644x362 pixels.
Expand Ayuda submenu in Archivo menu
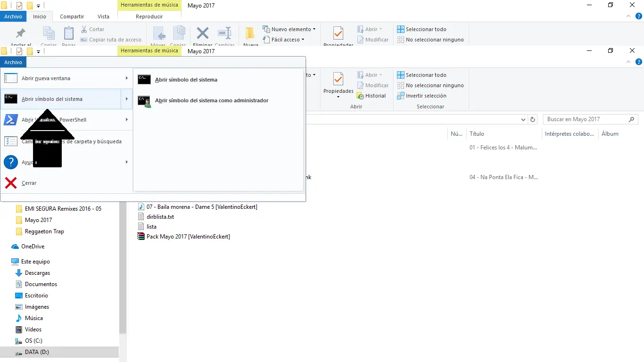(127, 162)
